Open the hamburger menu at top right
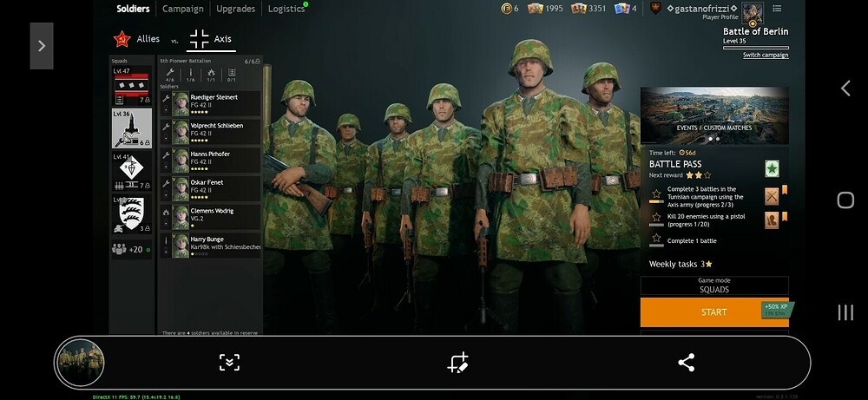The height and width of the screenshot is (400, 868). tap(777, 9)
